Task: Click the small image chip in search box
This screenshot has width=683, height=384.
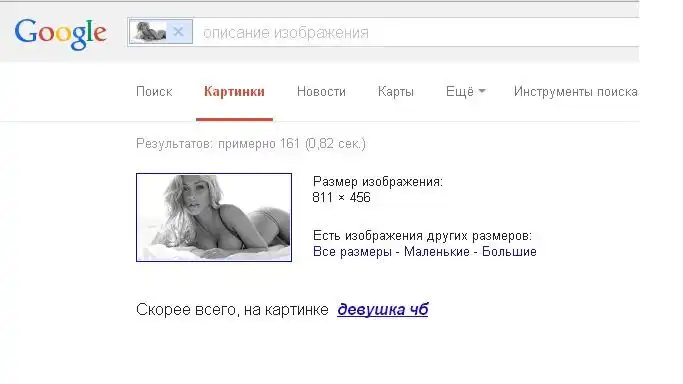Action: [151, 32]
